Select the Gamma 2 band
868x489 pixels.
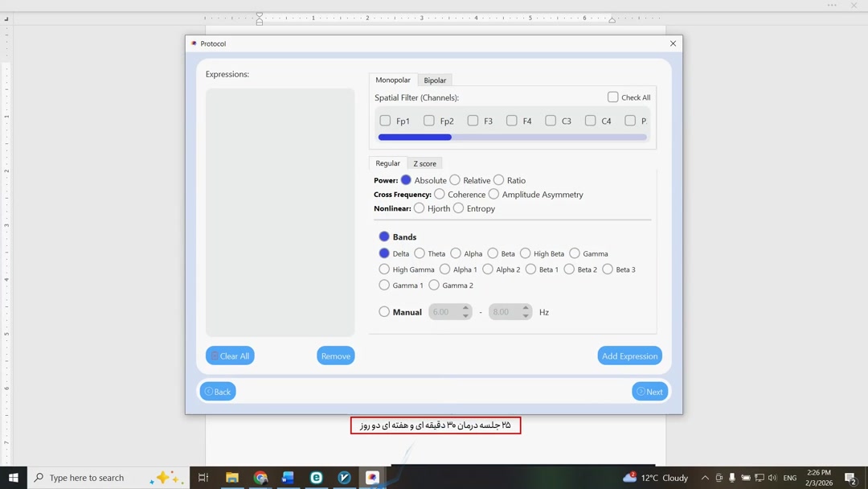point(434,285)
